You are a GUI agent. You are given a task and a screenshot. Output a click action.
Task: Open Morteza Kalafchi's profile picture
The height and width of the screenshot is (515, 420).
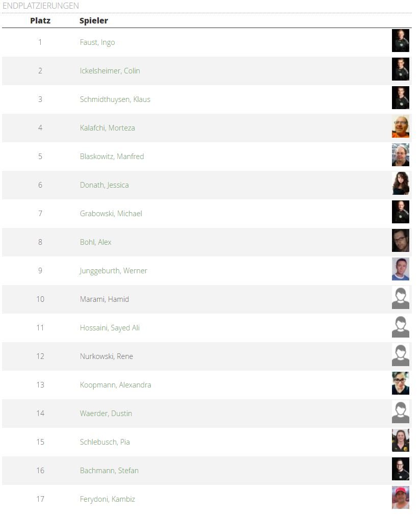(400, 126)
